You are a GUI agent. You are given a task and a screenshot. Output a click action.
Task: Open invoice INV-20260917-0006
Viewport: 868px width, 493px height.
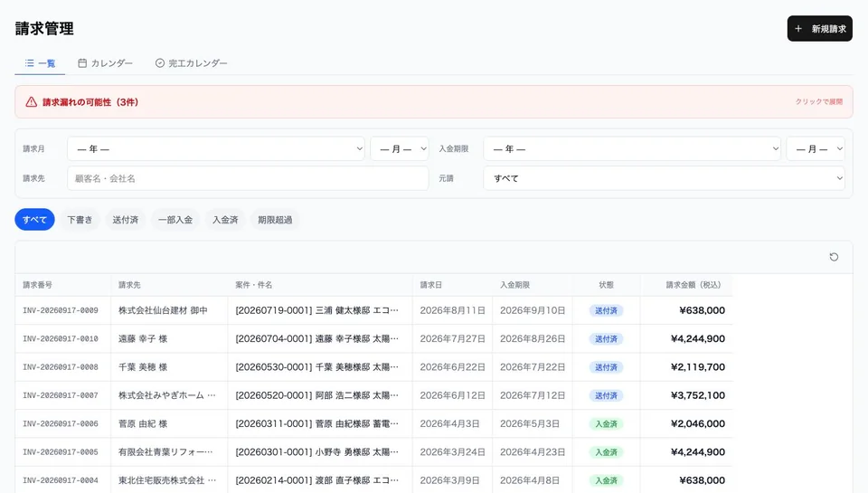pos(61,423)
